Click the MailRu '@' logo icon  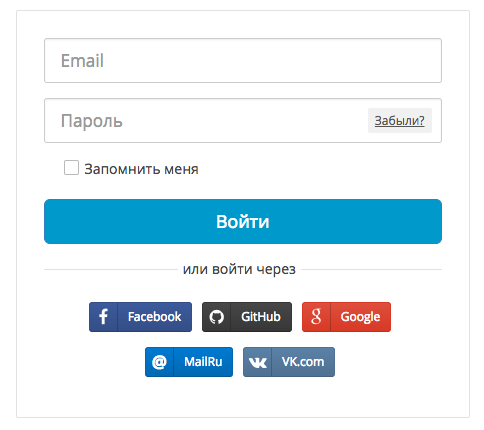[x=159, y=362]
